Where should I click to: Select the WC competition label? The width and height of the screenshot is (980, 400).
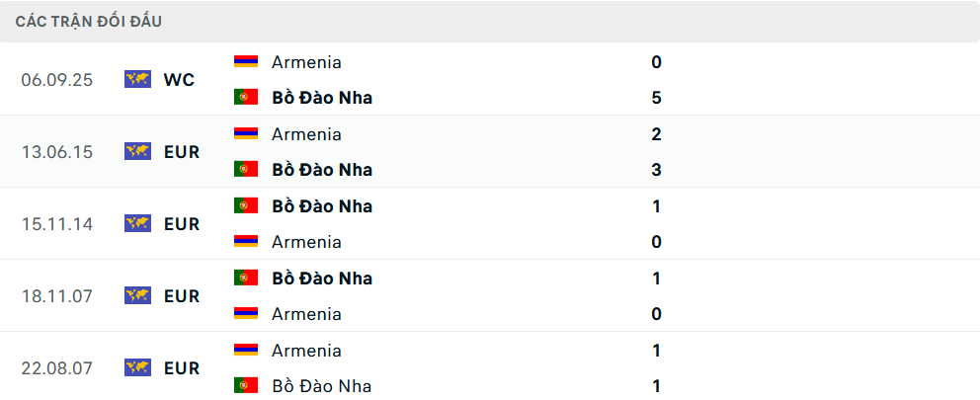(x=179, y=79)
